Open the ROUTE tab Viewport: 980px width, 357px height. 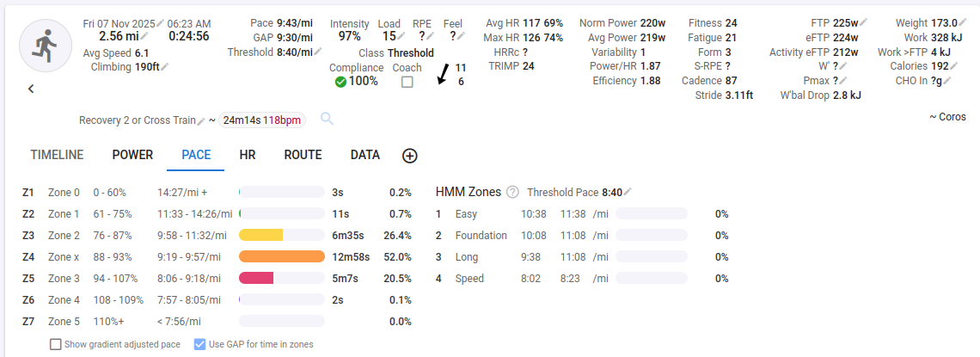click(303, 155)
